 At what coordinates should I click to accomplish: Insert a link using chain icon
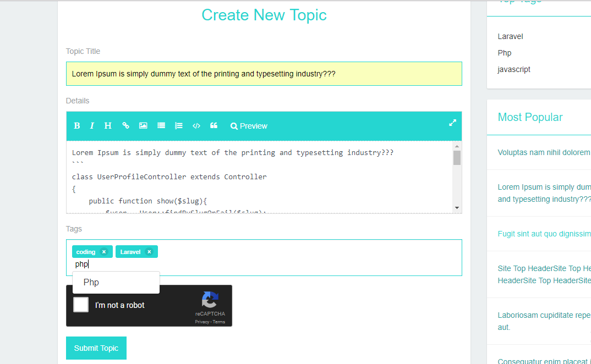(125, 126)
